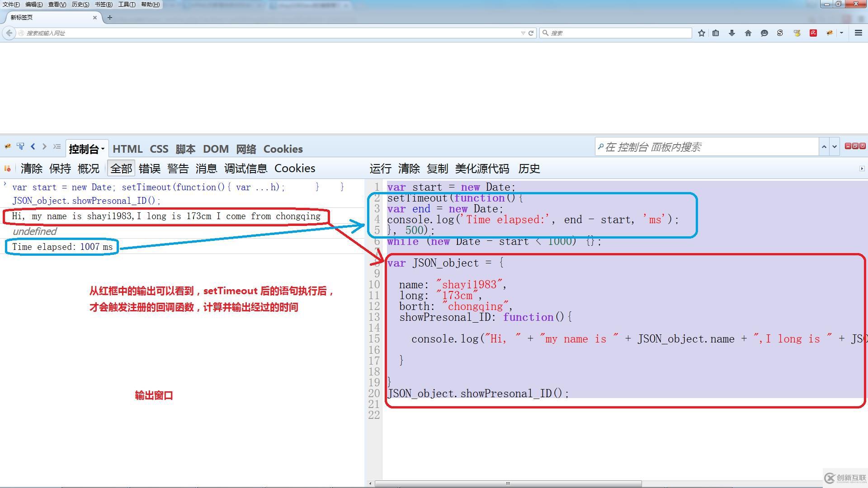
Task: Open the Hello chat smiley icon
Action: [764, 33]
